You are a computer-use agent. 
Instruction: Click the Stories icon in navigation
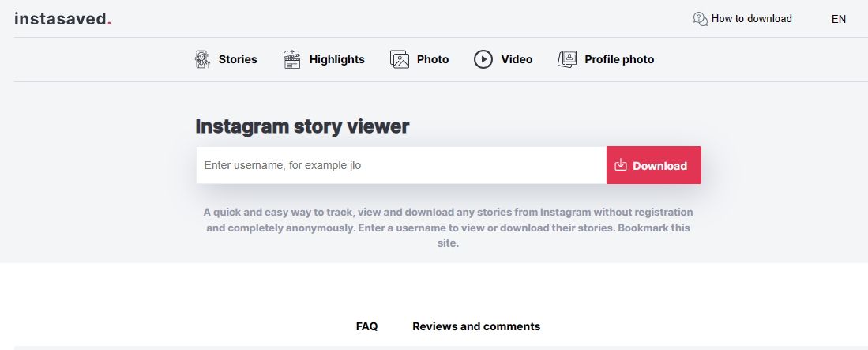203,59
